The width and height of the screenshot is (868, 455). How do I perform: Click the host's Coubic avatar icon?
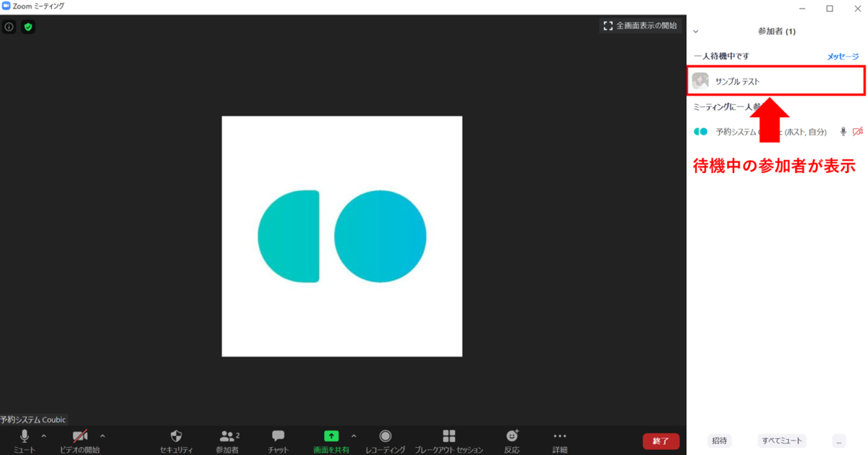[x=700, y=132]
